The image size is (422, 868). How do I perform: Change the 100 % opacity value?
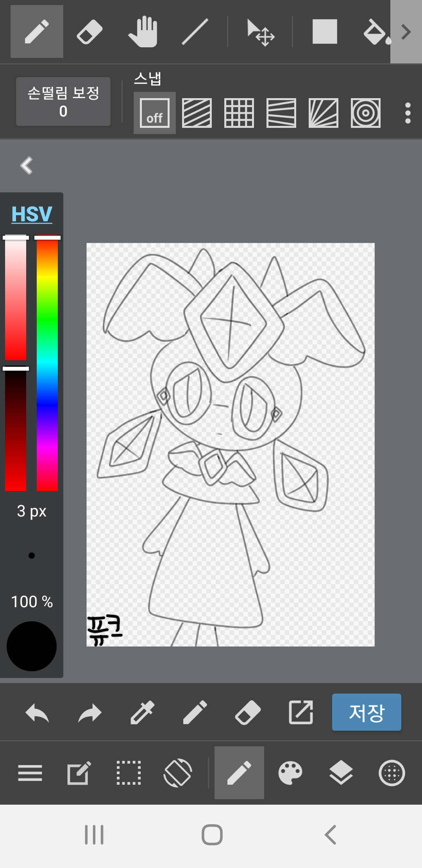pyautogui.click(x=32, y=602)
